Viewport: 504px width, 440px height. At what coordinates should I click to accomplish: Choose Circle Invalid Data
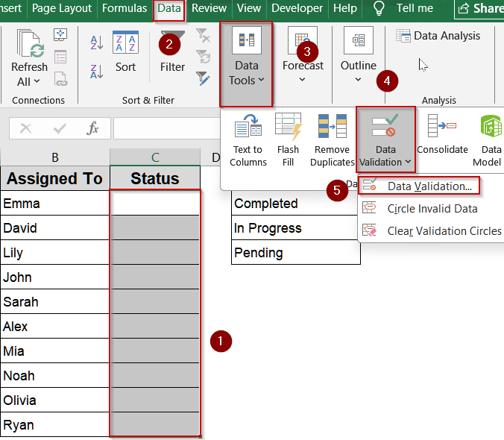click(431, 209)
